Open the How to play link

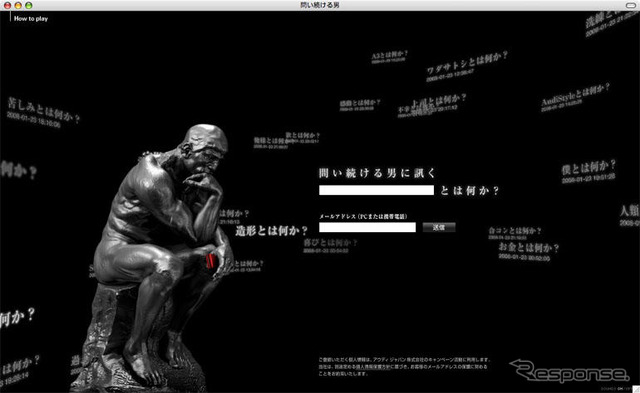31,18
